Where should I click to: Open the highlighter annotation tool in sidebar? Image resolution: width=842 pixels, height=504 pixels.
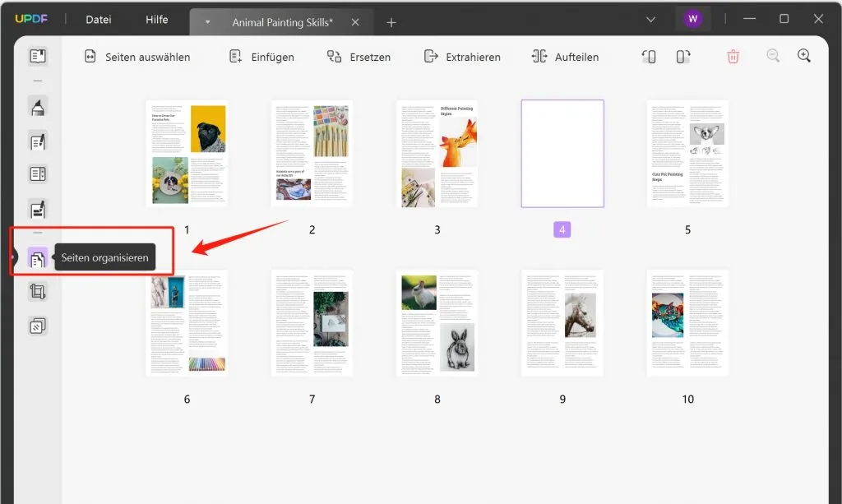click(37, 107)
